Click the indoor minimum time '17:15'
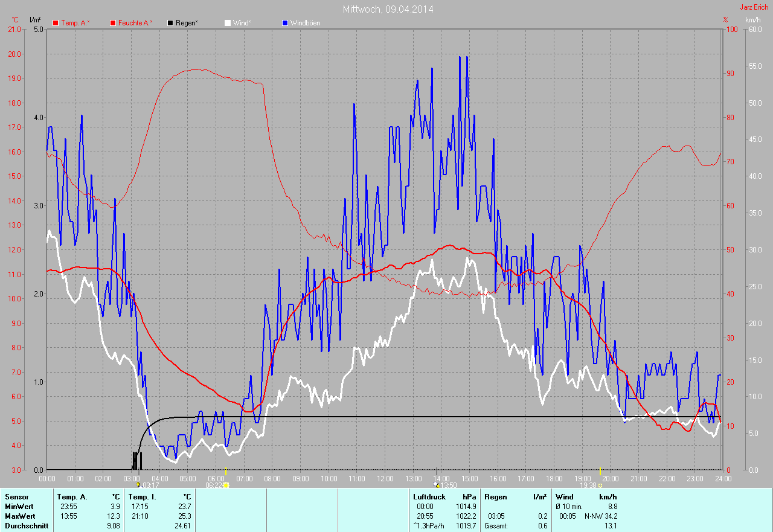Image resolution: width=773 pixels, height=532 pixels. tap(139, 507)
